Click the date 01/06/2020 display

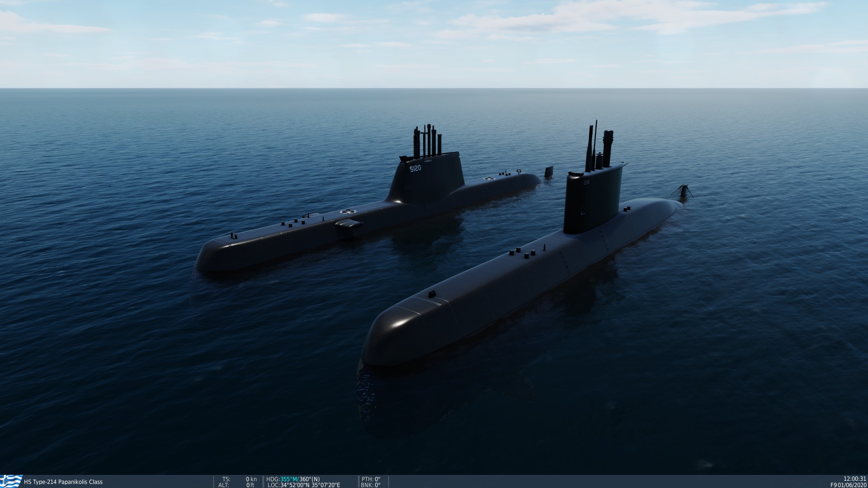click(852, 485)
